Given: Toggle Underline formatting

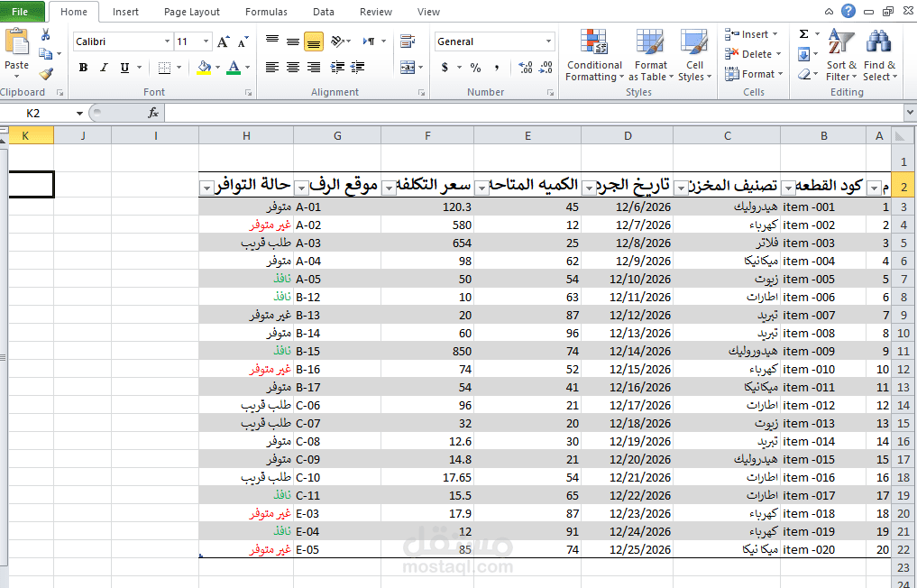Looking at the screenshot, I should pos(124,68).
